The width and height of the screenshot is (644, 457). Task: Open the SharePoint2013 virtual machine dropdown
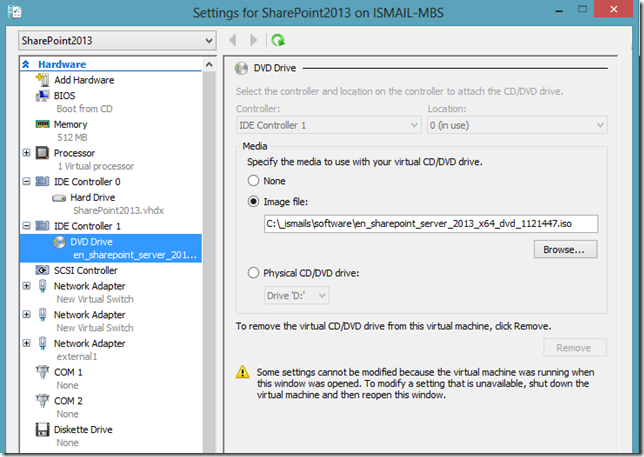point(117,40)
